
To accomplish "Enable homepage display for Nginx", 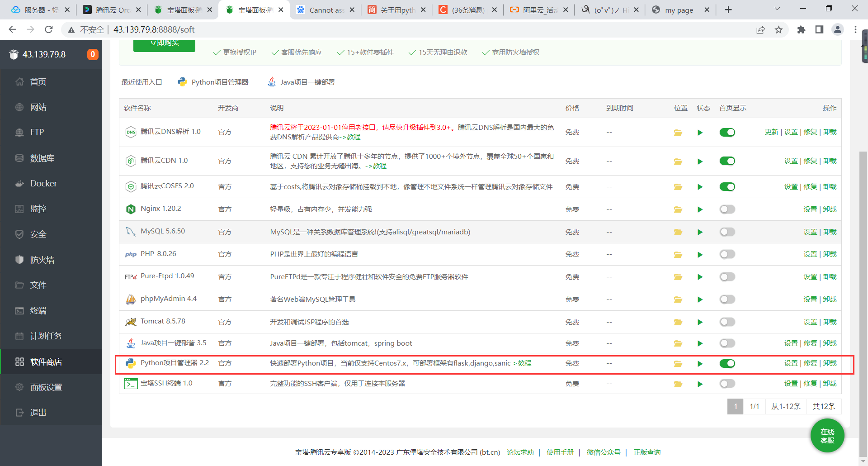I will click(x=727, y=209).
